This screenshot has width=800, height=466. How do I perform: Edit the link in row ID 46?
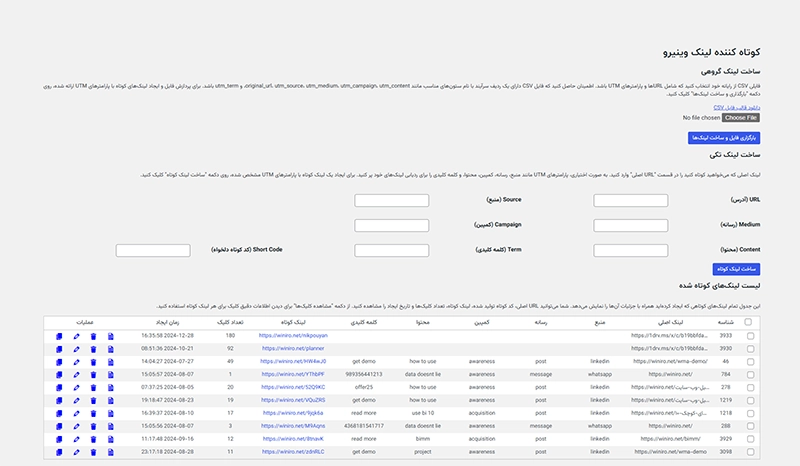77,362
